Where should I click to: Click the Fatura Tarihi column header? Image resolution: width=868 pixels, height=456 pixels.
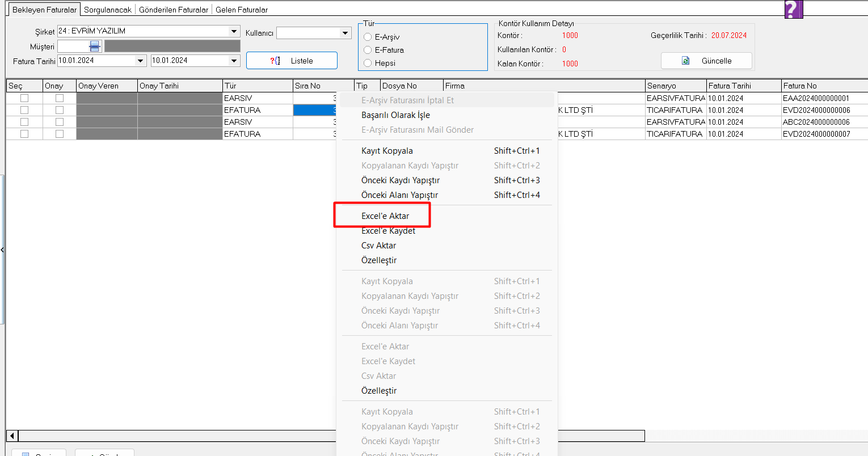point(744,86)
